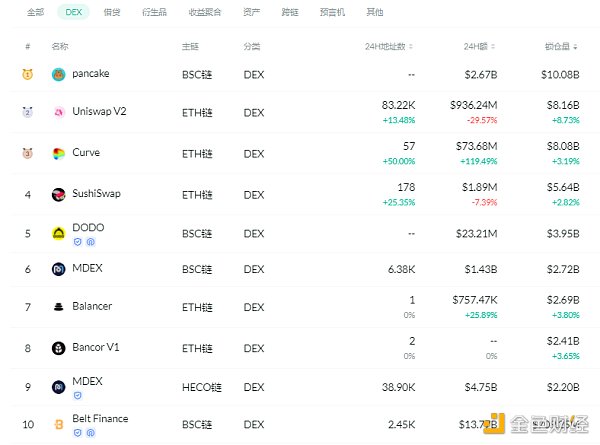Click the Curve rainbow logo icon
This screenshot has width=600, height=445.
pos(59,154)
